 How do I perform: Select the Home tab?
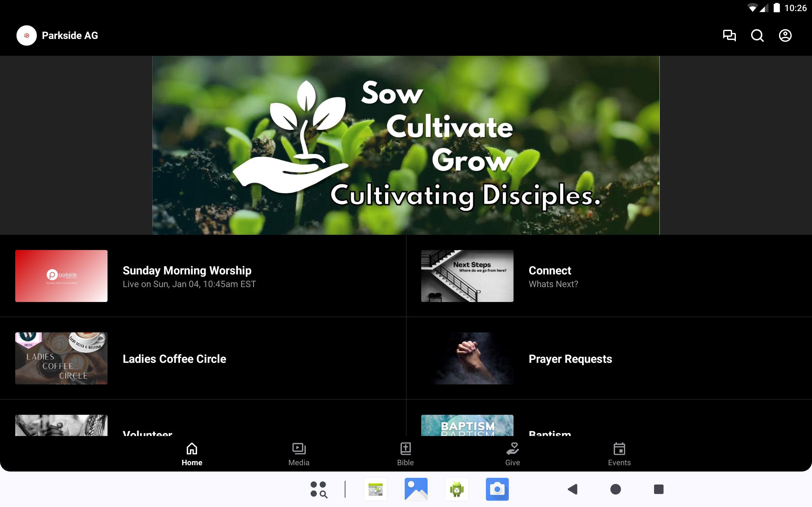192,454
